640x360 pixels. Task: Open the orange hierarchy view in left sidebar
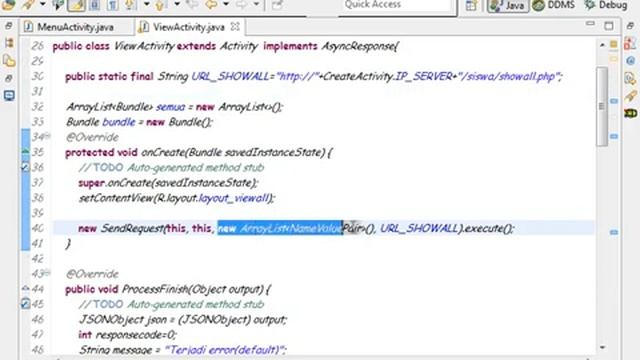point(9,43)
